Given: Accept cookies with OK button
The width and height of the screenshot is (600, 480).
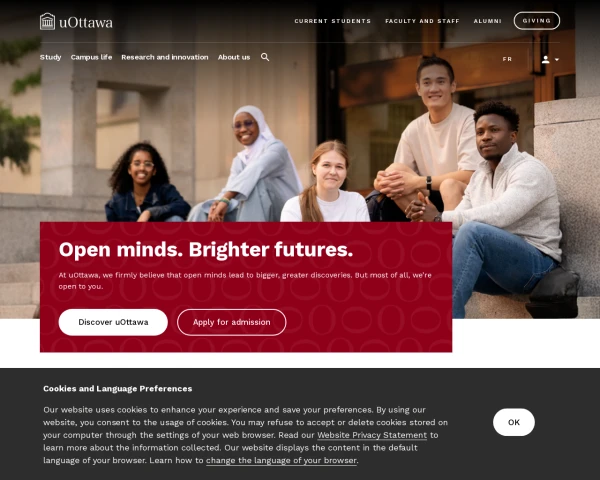Looking at the screenshot, I should [514, 422].
